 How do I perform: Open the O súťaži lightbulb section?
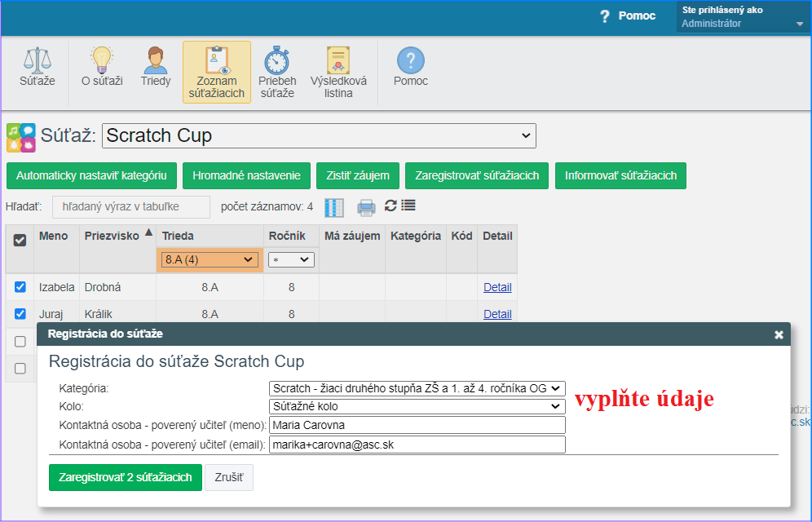102,68
